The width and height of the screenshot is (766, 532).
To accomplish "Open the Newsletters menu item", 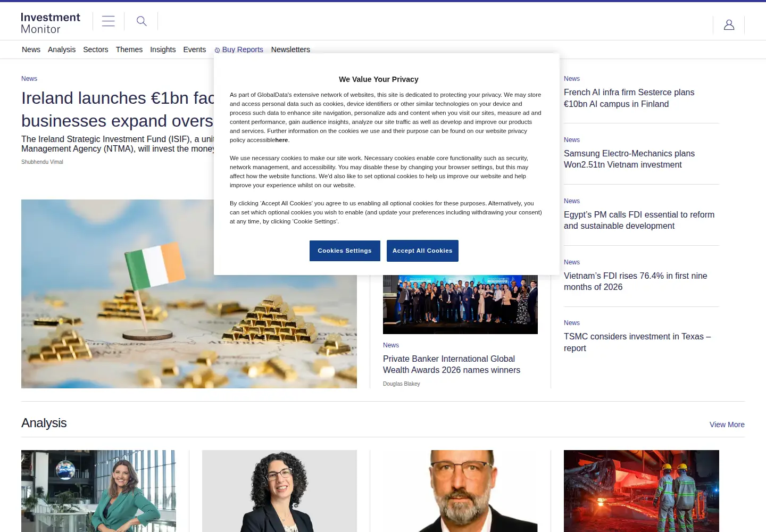I will [290, 49].
